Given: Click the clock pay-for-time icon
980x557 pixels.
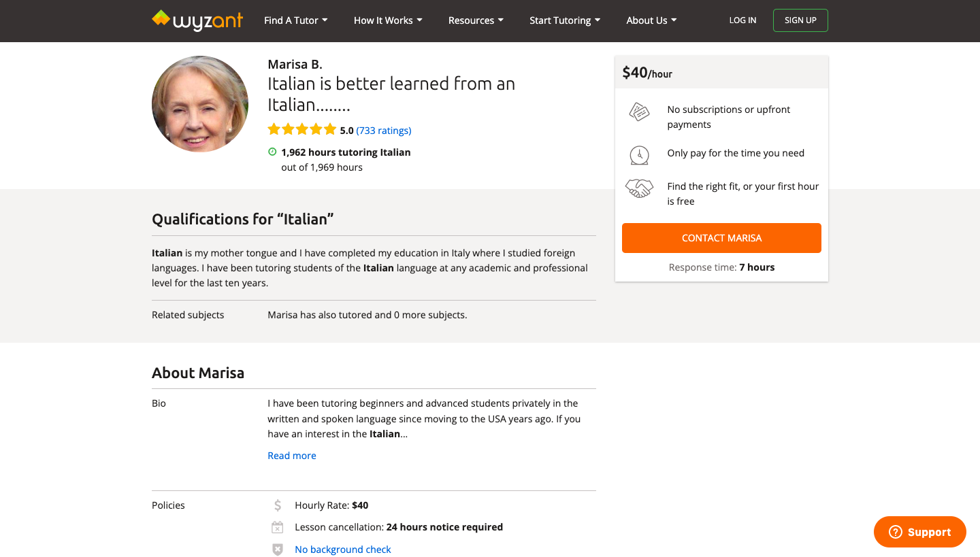Looking at the screenshot, I should (x=639, y=154).
